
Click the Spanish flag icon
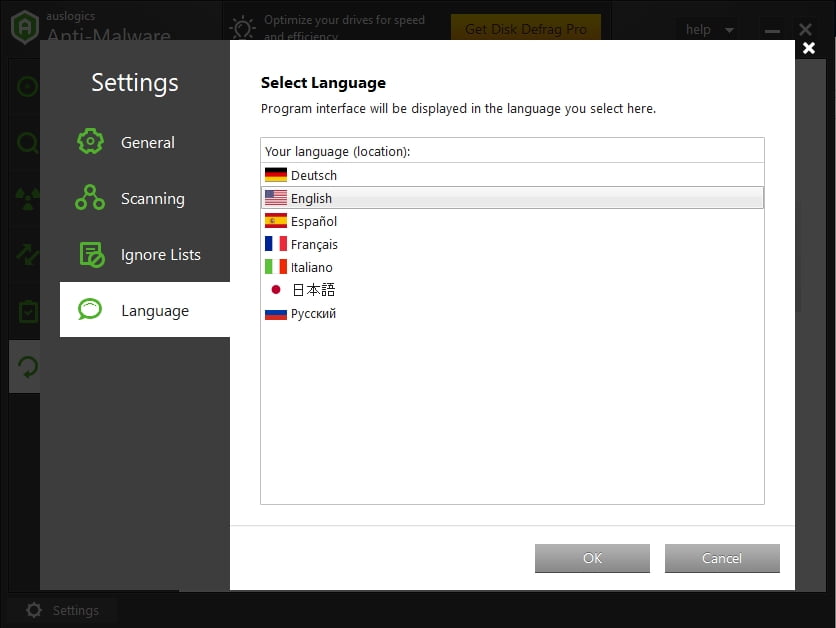[276, 221]
